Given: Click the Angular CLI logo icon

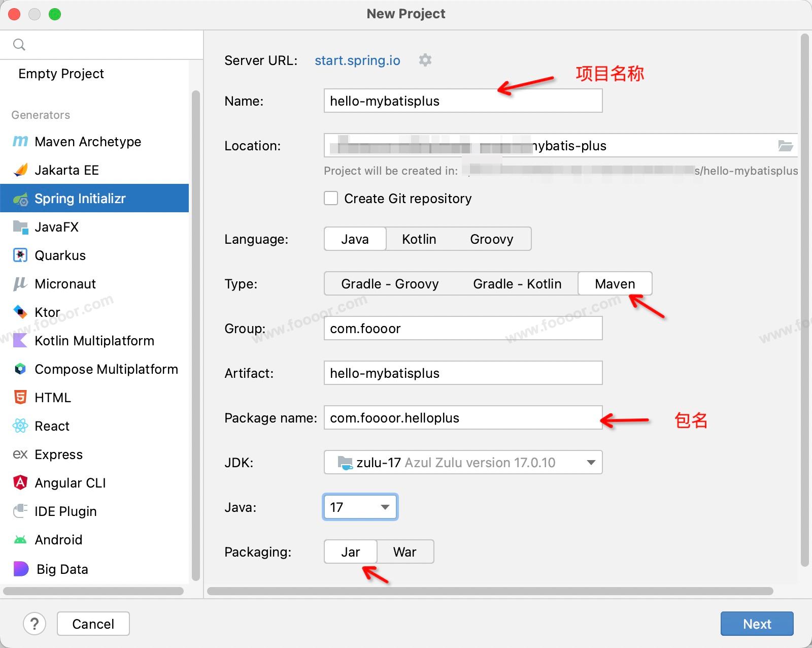Looking at the screenshot, I should click(x=20, y=483).
